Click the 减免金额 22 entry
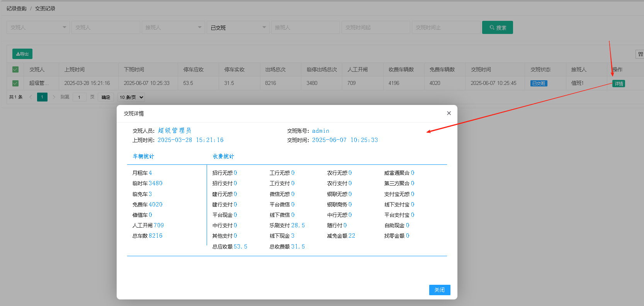This screenshot has width=644, height=306. [341, 236]
